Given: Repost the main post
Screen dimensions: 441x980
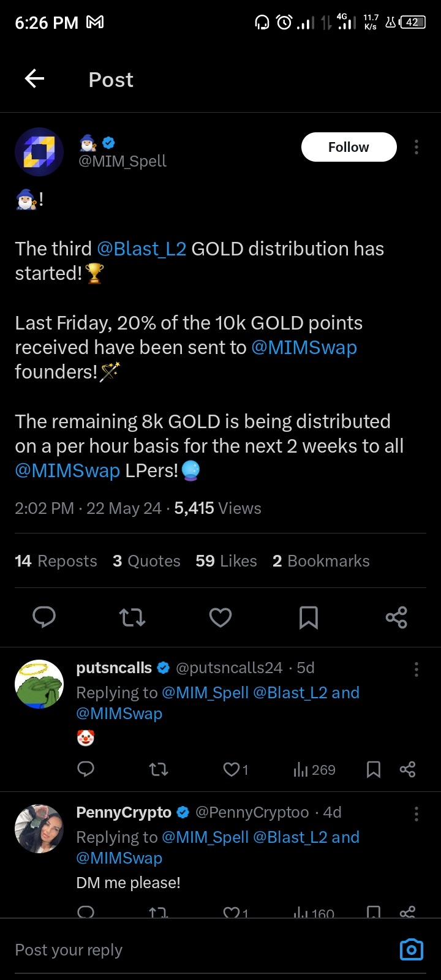Looking at the screenshot, I should [132, 617].
